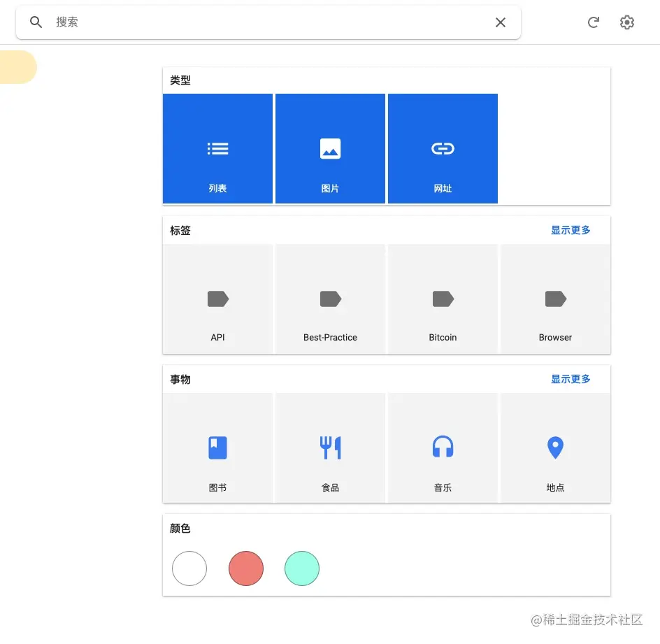Screen dimensions: 660x644
Task: Click the refresh icon
Action: pos(594,22)
